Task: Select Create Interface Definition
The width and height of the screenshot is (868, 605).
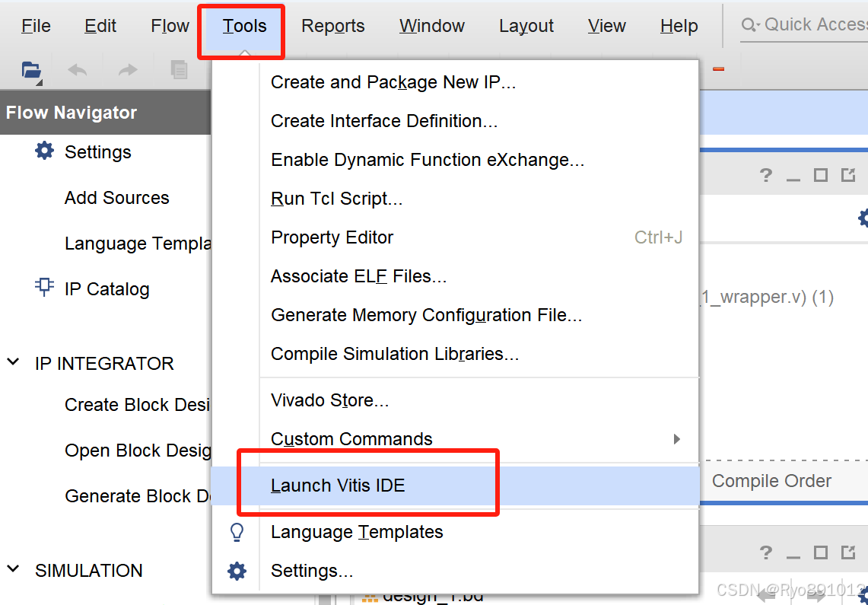Action: coord(454,121)
